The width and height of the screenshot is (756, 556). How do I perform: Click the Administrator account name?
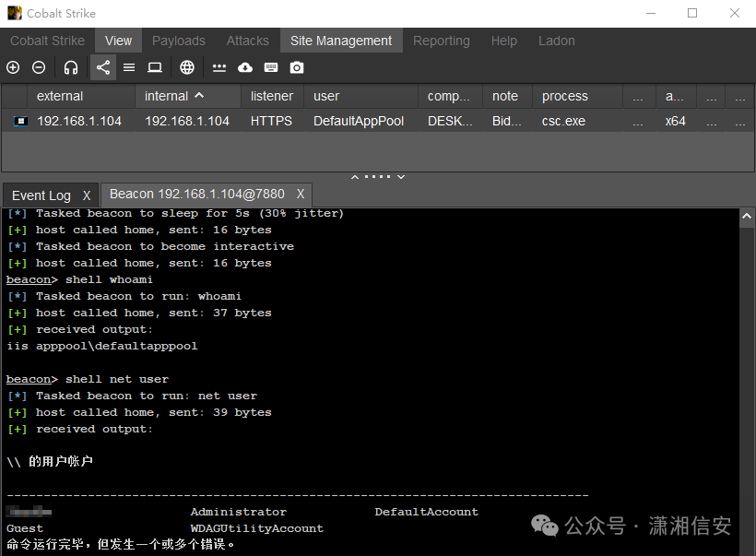click(x=239, y=512)
